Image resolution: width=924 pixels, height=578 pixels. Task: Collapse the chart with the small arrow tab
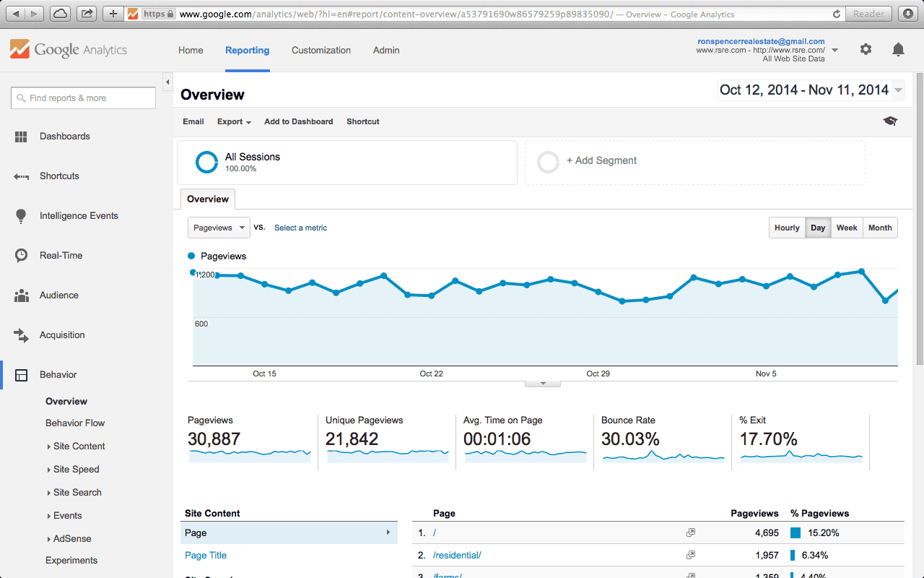click(543, 384)
